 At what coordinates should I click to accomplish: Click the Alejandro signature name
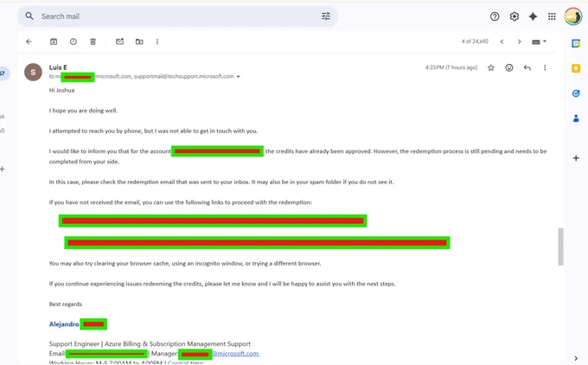tap(64, 324)
